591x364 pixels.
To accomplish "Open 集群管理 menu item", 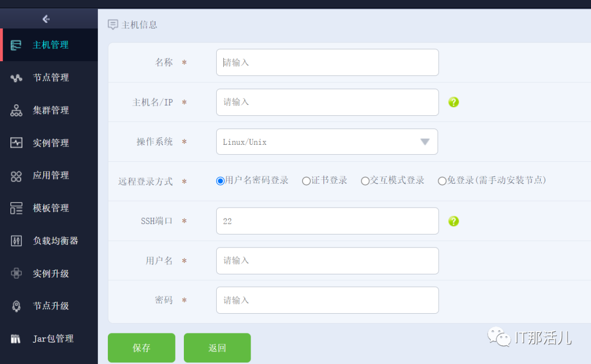I will coord(49,110).
